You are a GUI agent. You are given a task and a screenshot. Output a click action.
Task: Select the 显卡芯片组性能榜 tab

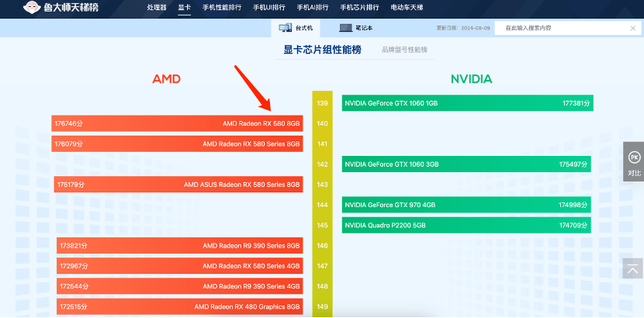point(322,50)
